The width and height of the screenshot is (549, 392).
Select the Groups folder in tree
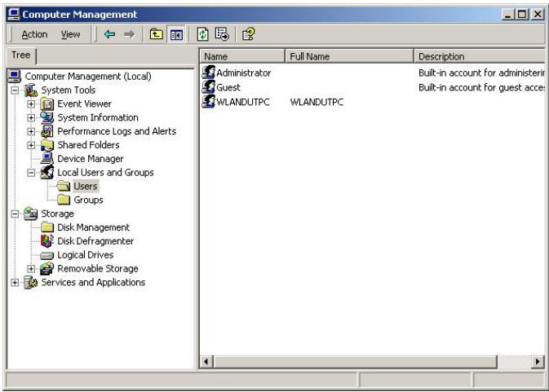point(88,200)
